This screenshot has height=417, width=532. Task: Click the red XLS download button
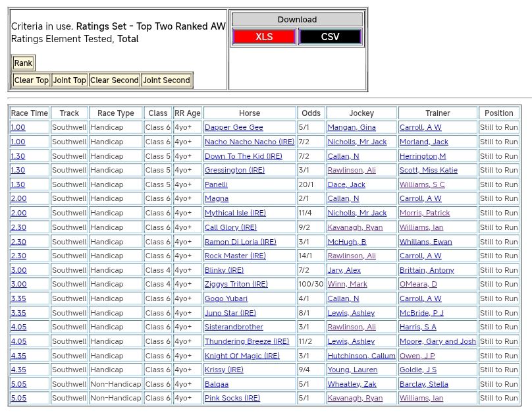click(264, 37)
